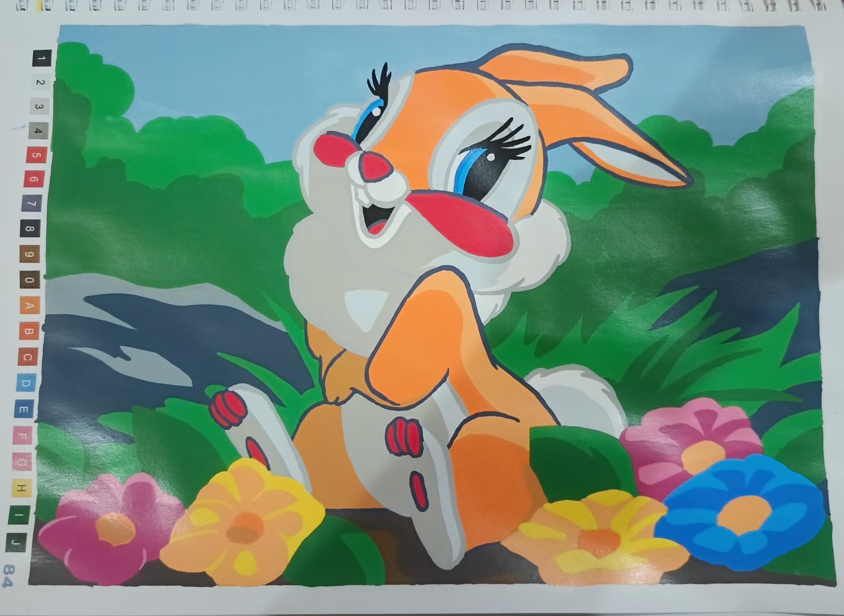
Task: Choose the yellow swatch labeled H
Action: (x=21, y=488)
